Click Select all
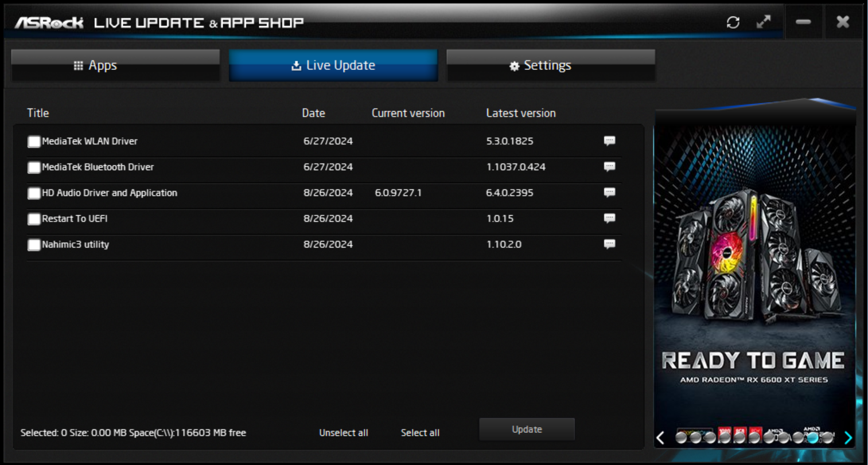Viewport: 868px width, 465px height. [x=420, y=432]
